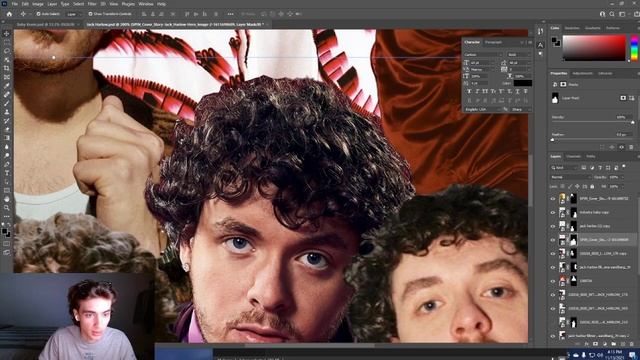Click the Lock all icon in Layers panel
The width and height of the screenshot is (640, 360).
pos(592,187)
